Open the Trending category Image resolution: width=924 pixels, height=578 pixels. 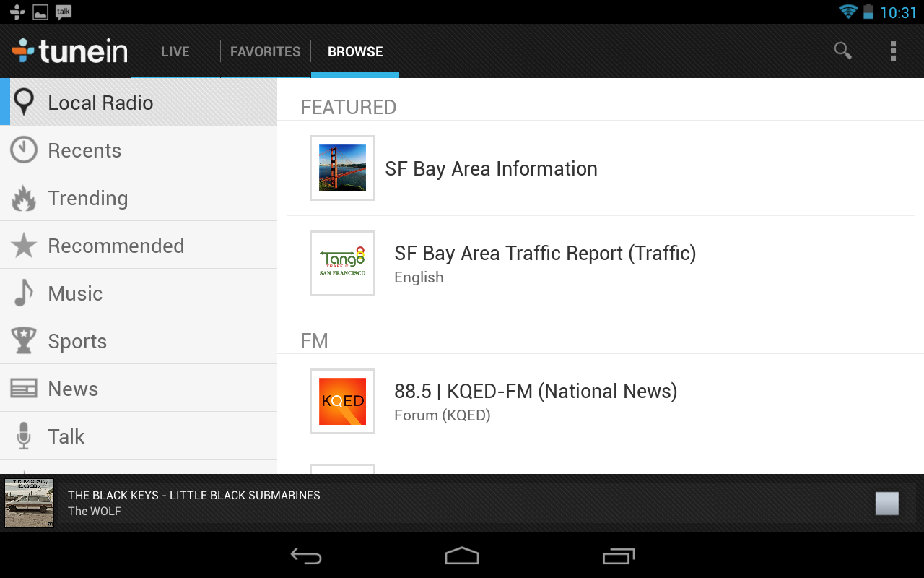tap(139, 197)
